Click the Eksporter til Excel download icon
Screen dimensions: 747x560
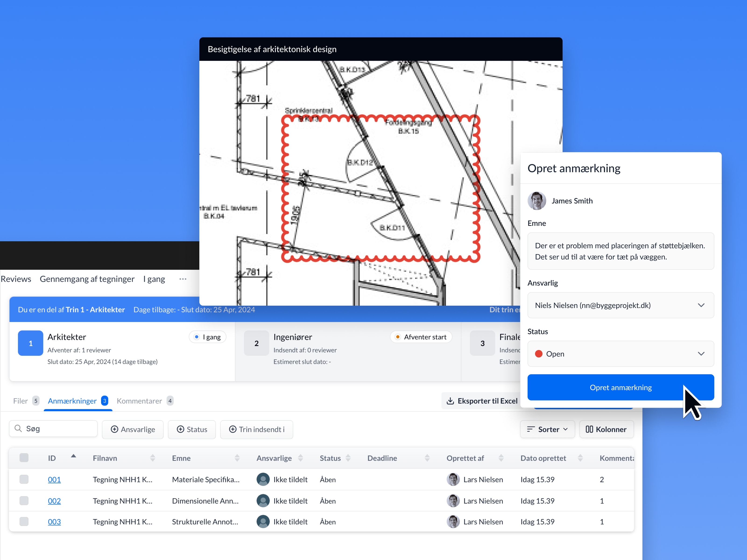pos(450,401)
